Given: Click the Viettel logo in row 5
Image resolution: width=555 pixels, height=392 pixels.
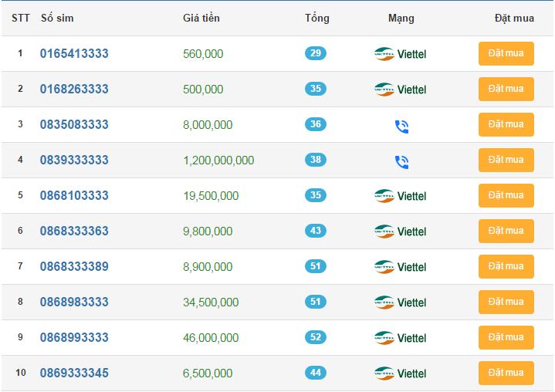Looking at the screenshot, I should click(x=400, y=196).
